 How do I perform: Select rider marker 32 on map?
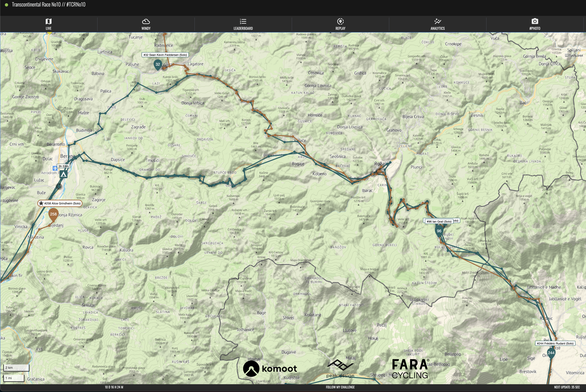[x=158, y=65]
